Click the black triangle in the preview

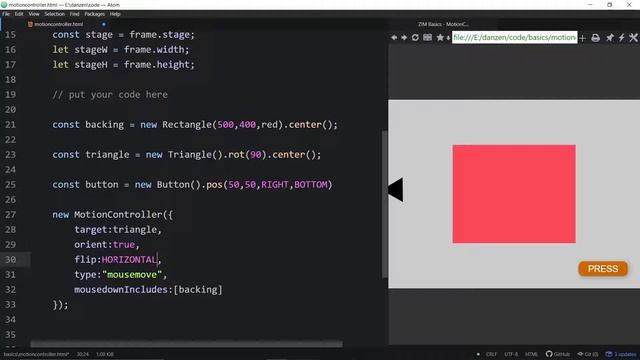[x=396, y=189]
